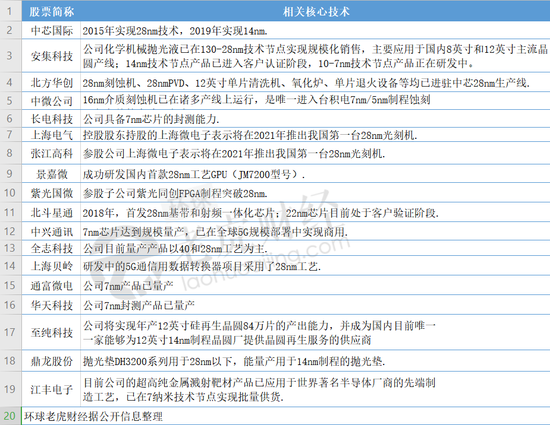Select cell about 紫光同创FPGA制程
The width and height of the screenshot is (550, 425).
pyautogui.click(x=315, y=193)
